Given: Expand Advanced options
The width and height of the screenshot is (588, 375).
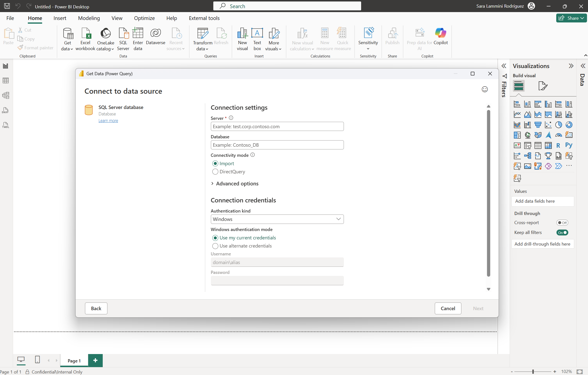Looking at the screenshot, I should (235, 184).
